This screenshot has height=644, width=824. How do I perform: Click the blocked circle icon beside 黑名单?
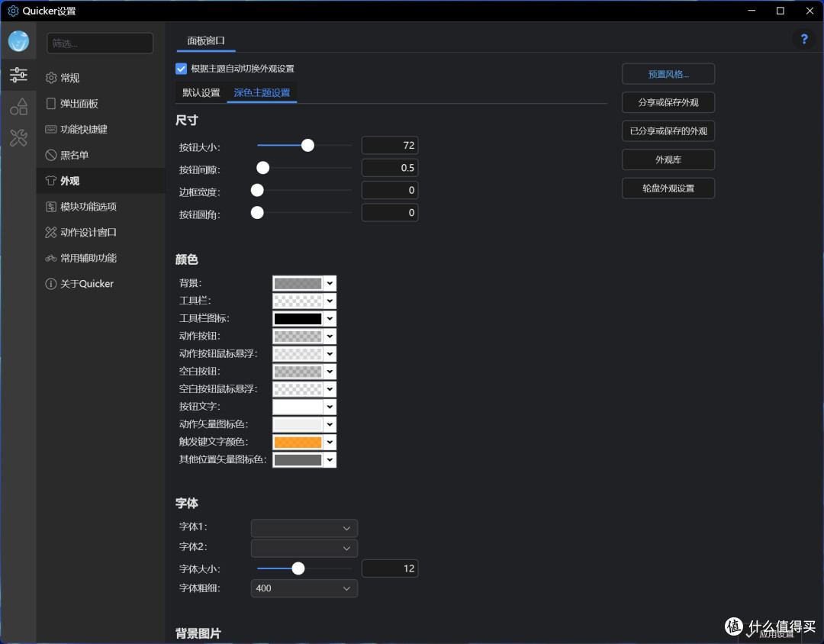(x=51, y=155)
